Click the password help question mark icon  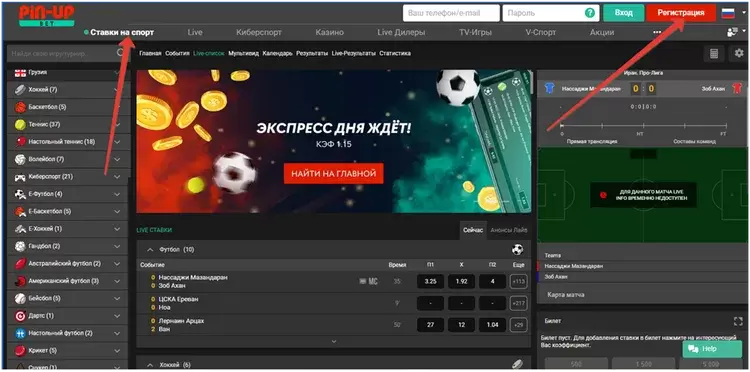coord(590,13)
